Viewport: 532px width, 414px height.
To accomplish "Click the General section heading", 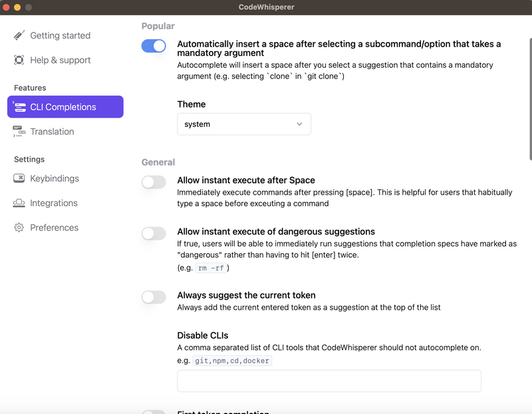I will point(158,162).
